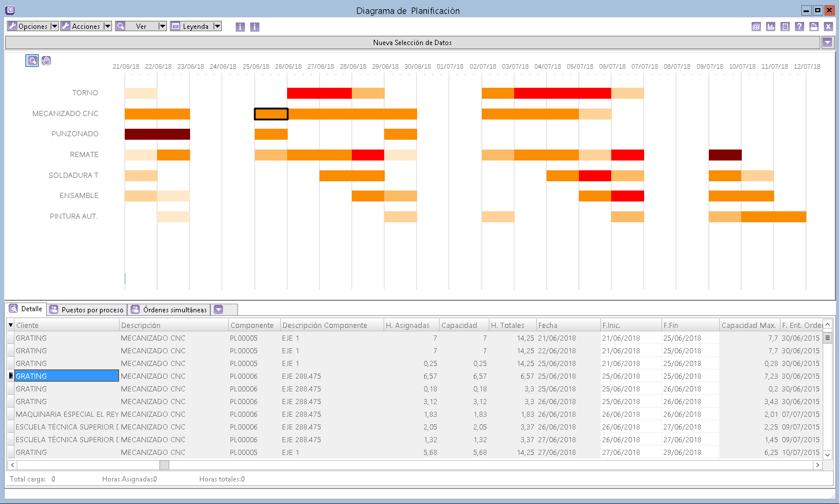Open the Ver dropdown menu
This screenshot has width=840, height=504.
pyautogui.click(x=162, y=27)
